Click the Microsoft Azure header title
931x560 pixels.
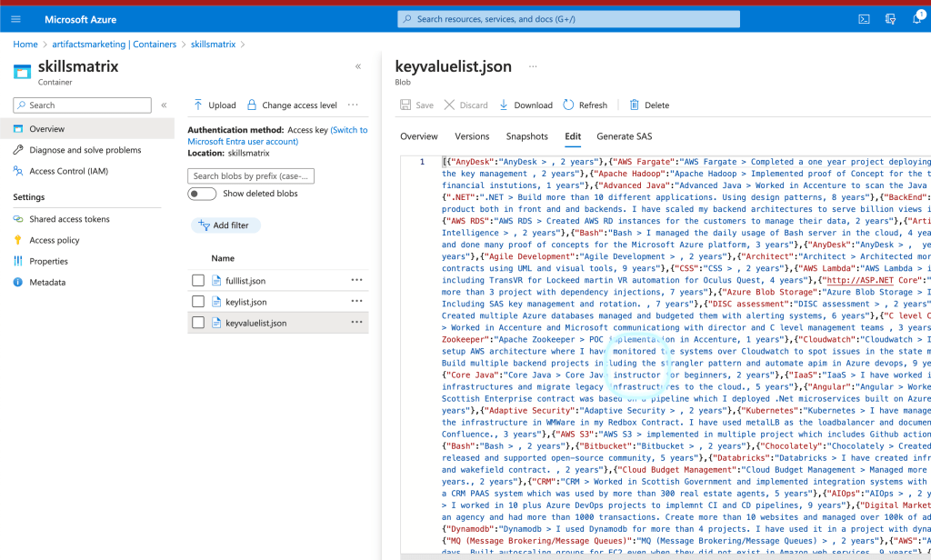pos(80,19)
